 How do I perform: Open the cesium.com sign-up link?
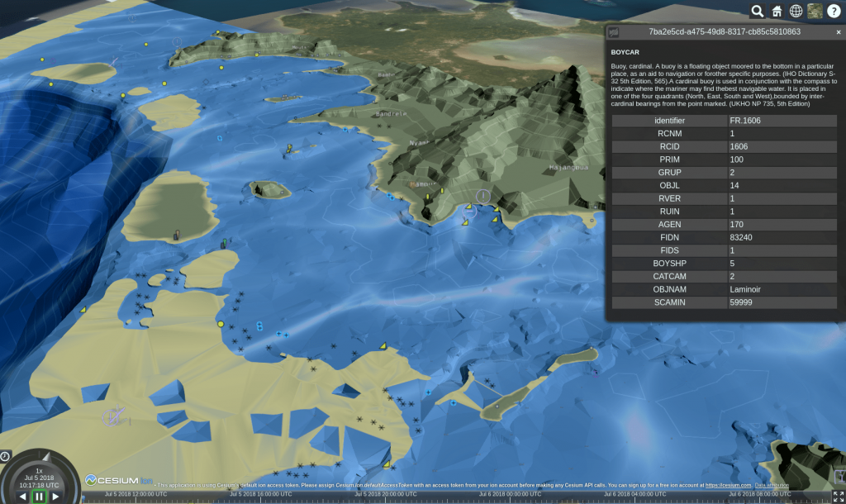tap(728, 485)
